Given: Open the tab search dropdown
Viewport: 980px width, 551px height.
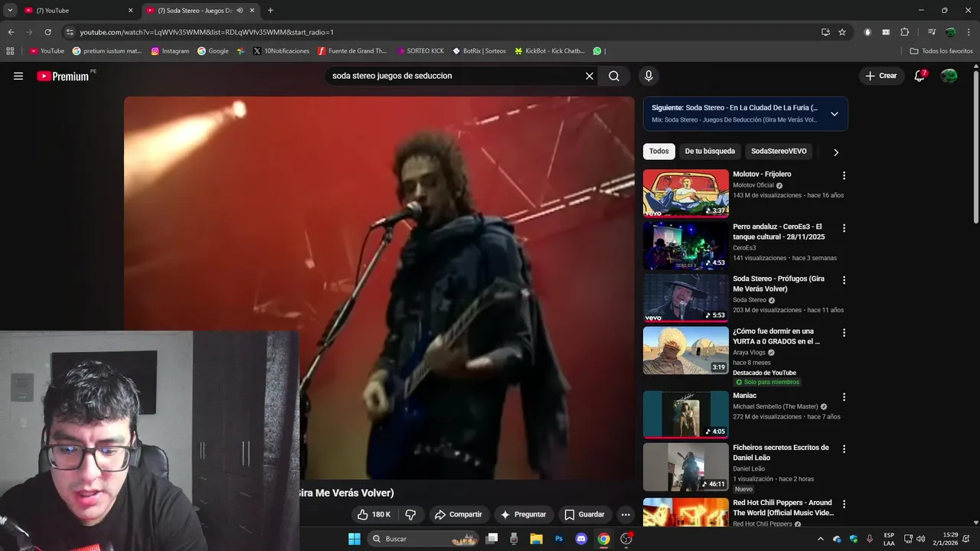Looking at the screenshot, I should point(10,11).
